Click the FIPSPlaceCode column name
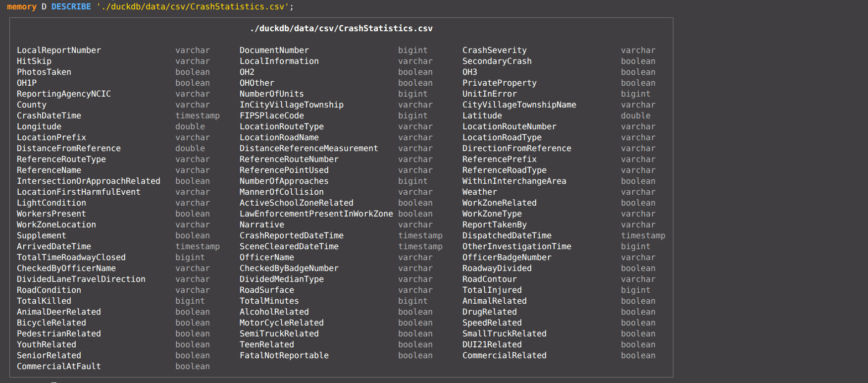Viewport: 868px width, 383px height. (272, 116)
